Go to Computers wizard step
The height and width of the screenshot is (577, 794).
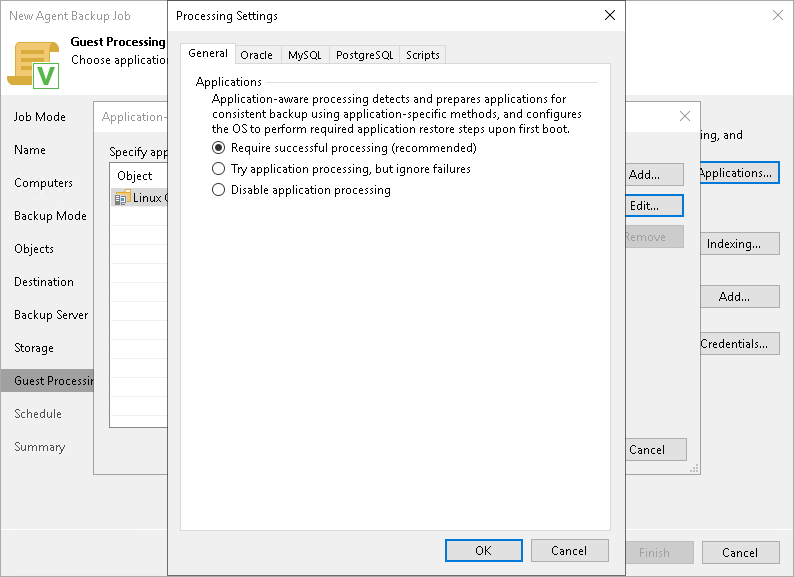(x=44, y=183)
